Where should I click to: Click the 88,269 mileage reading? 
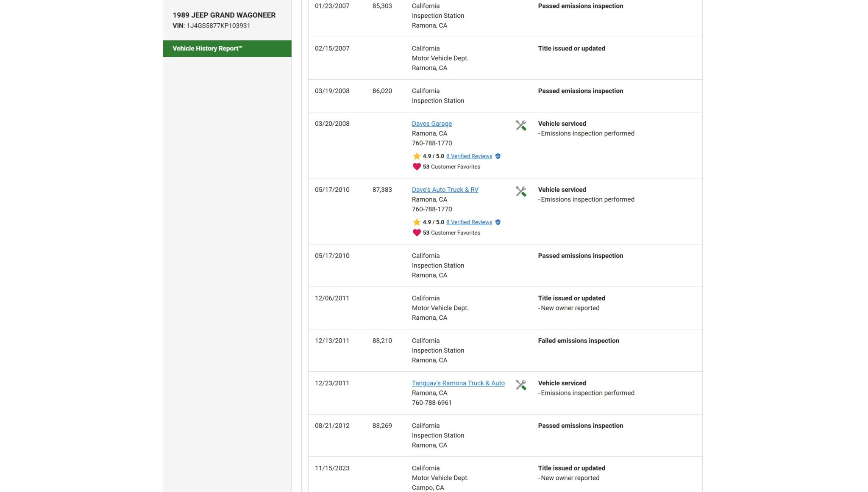tap(382, 426)
